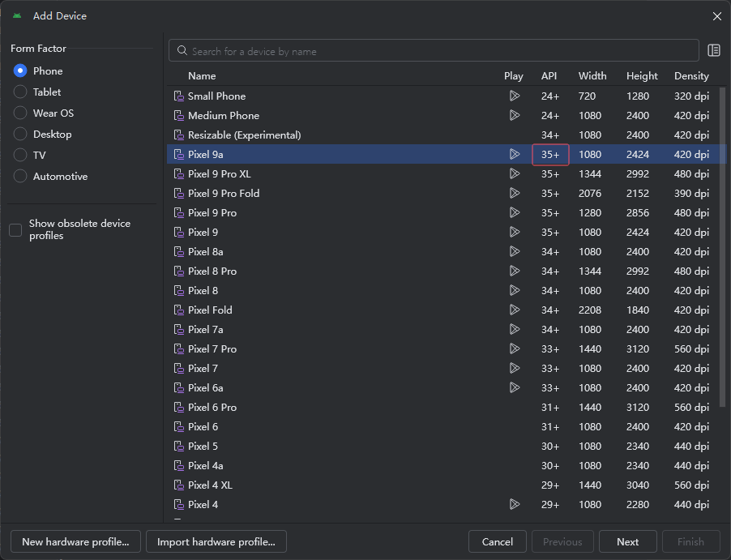Click the 2280 height value of Pixel 4
The width and height of the screenshot is (731, 560).
637,505
